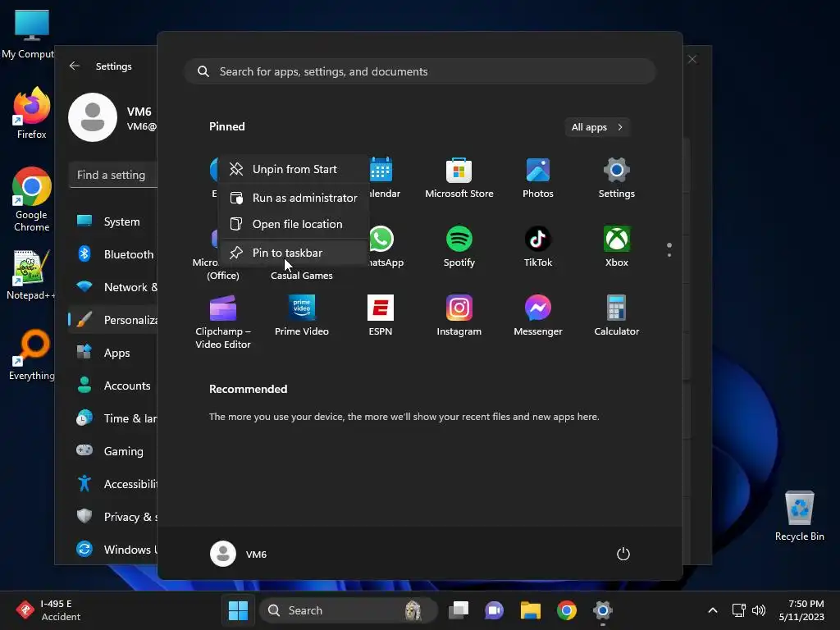Select Accounts in Settings sidebar
The width and height of the screenshot is (840, 630).
tap(113, 386)
